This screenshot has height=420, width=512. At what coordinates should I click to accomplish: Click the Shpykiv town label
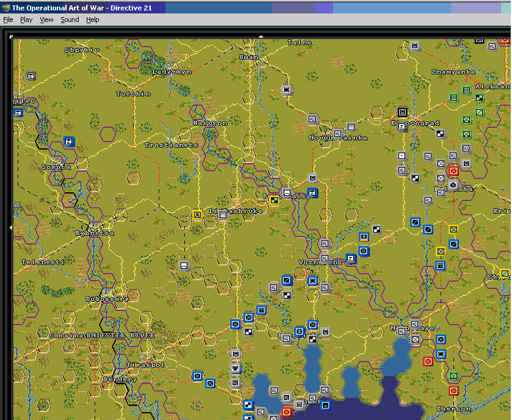tap(82, 50)
